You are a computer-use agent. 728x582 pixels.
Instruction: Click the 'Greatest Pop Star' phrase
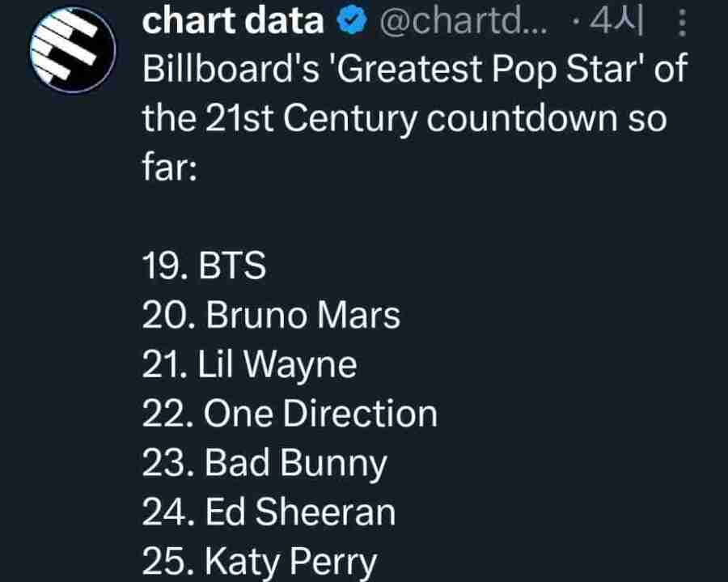(x=487, y=70)
